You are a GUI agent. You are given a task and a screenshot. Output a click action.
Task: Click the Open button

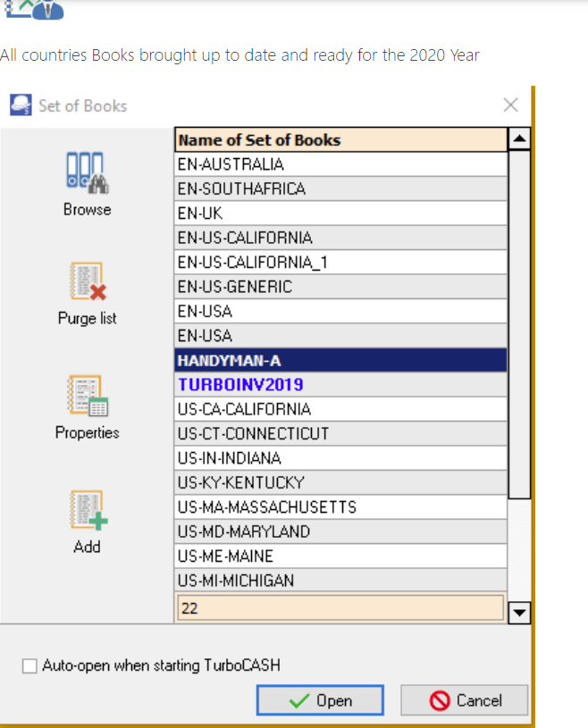[320, 700]
